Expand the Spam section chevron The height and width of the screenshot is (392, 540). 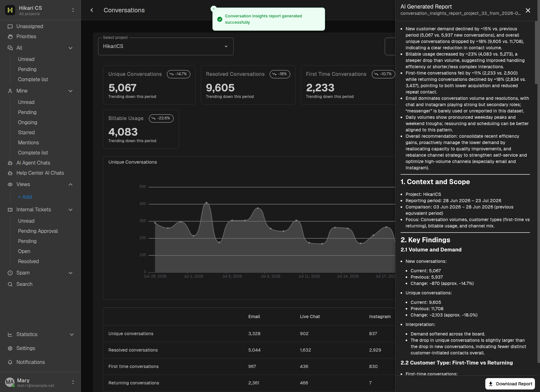[71, 273]
